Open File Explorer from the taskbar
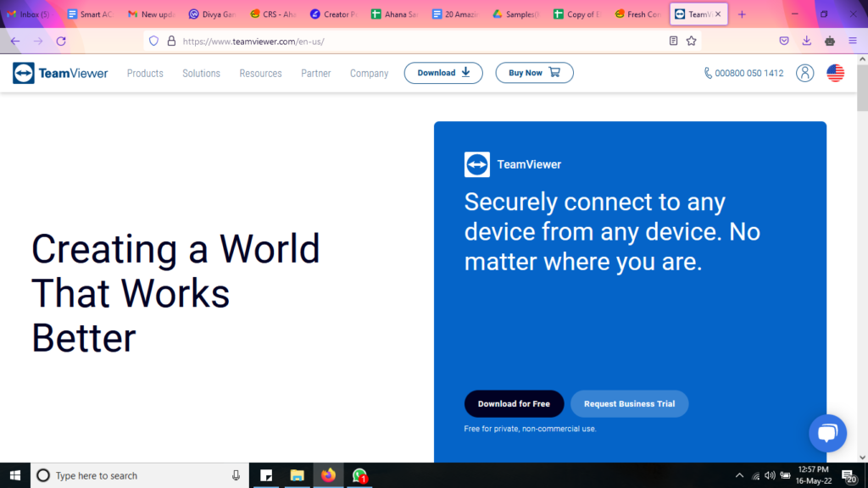The width and height of the screenshot is (868, 488). click(x=298, y=475)
